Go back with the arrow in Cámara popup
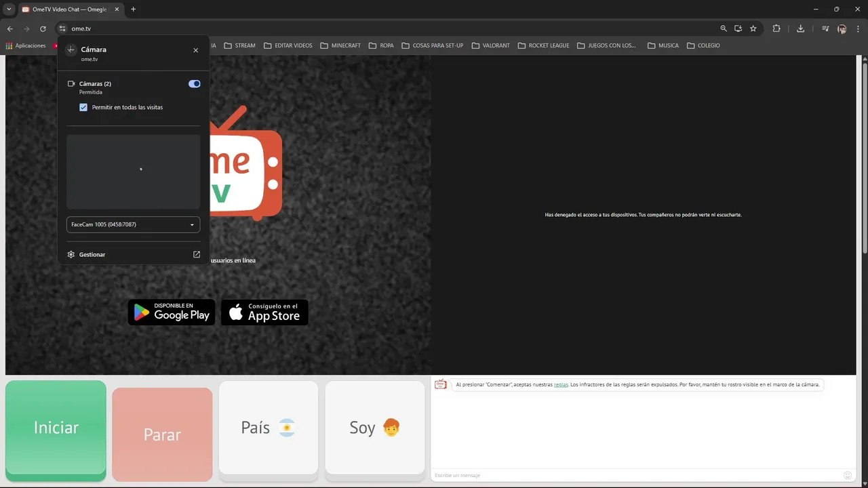Image resolution: width=868 pixels, height=488 pixels. [x=71, y=49]
